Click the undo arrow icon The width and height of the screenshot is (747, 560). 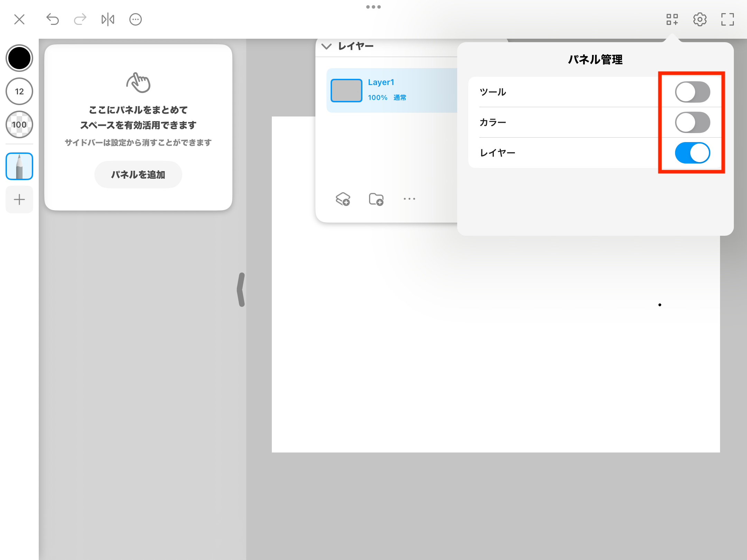(53, 19)
